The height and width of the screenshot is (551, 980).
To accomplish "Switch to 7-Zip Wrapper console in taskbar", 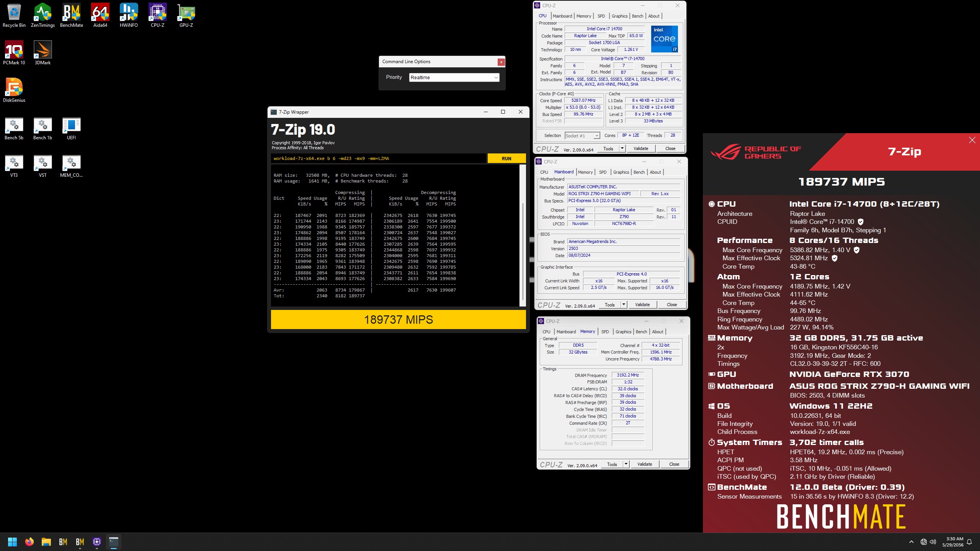I will point(114,542).
